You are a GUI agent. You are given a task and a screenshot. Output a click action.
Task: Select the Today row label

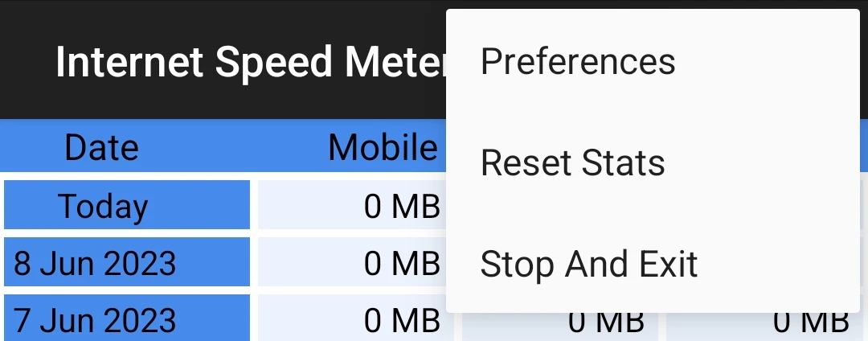point(127,204)
